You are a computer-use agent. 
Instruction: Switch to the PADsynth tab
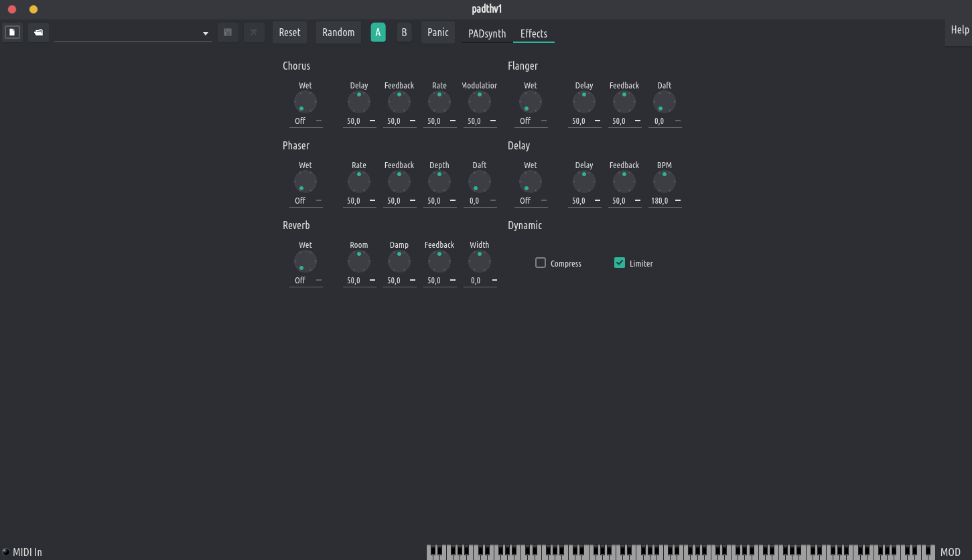tap(487, 33)
